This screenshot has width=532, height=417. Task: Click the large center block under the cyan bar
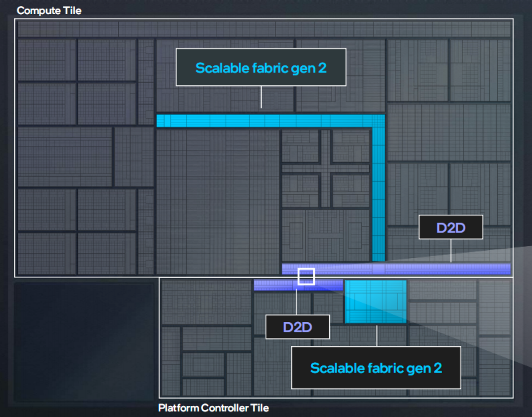point(218,202)
